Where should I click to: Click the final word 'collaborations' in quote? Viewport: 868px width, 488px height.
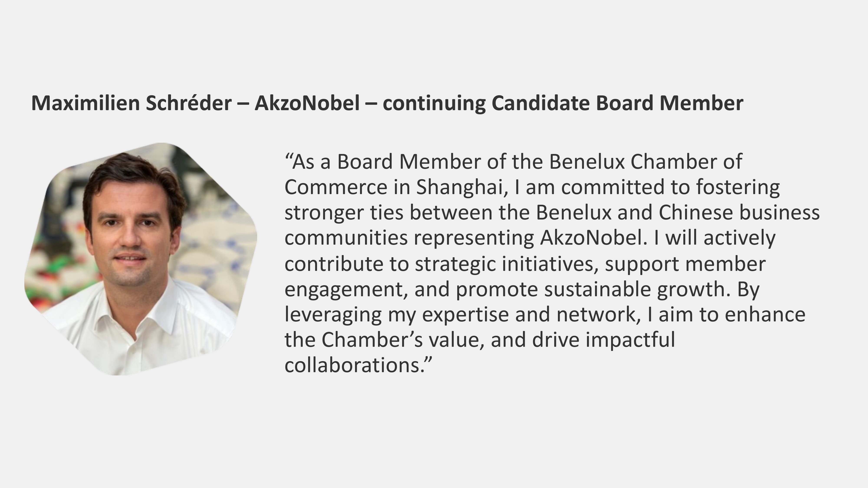(x=352, y=366)
